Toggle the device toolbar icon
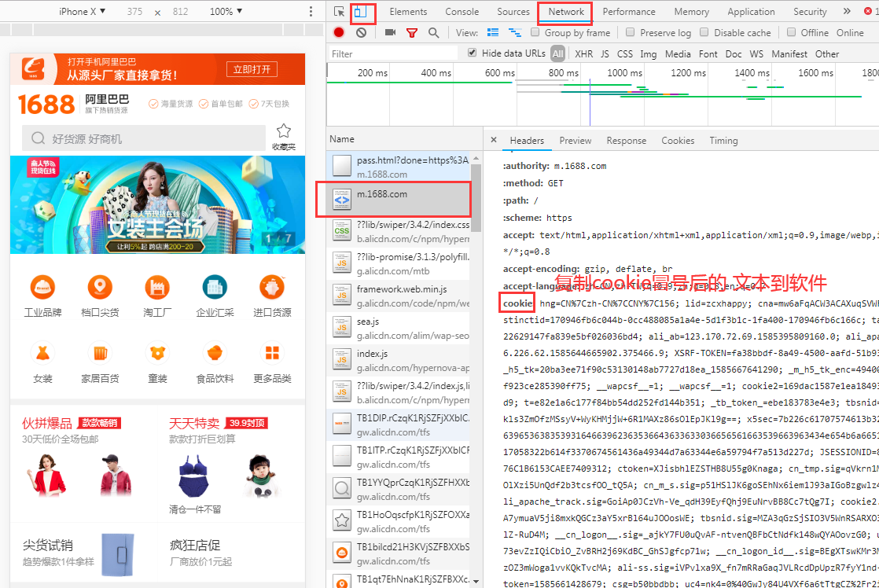The height and width of the screenshot is (588, 879). [360, 12]
